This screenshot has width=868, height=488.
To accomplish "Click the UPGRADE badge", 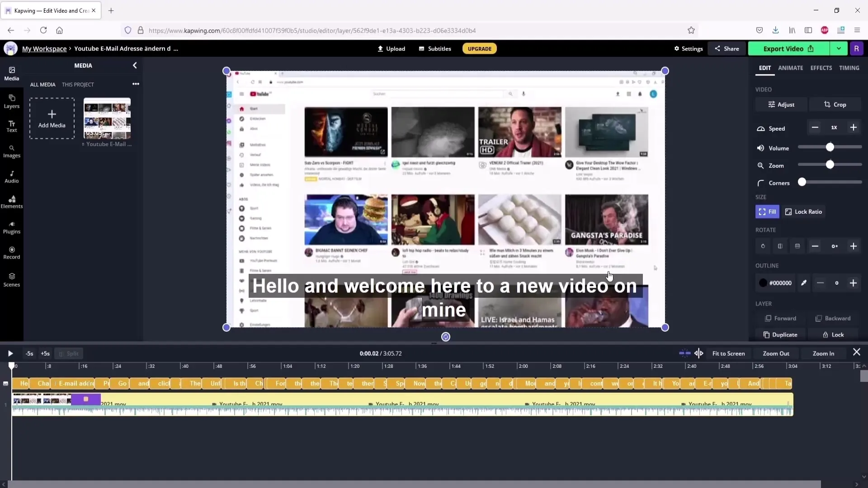I will click(x=480, y=49).
